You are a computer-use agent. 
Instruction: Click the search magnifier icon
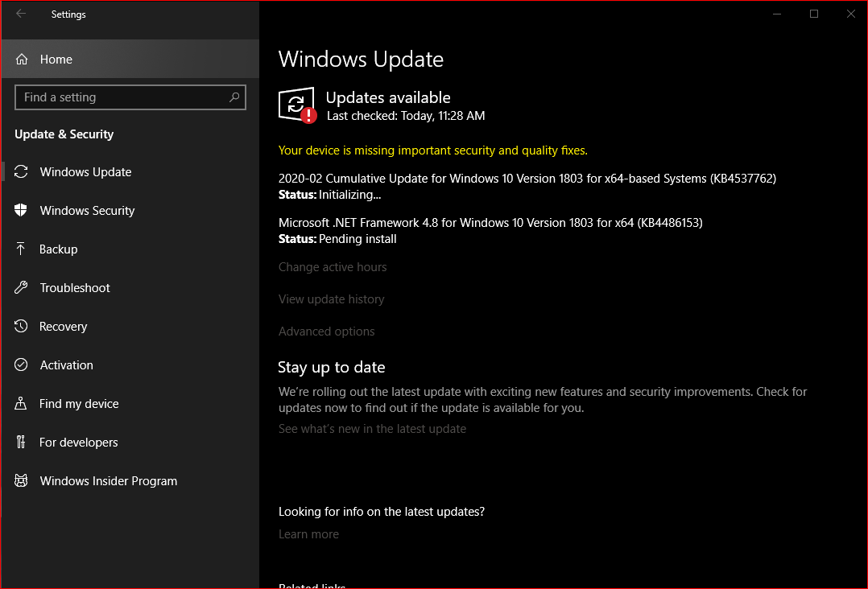pos(234,97)
